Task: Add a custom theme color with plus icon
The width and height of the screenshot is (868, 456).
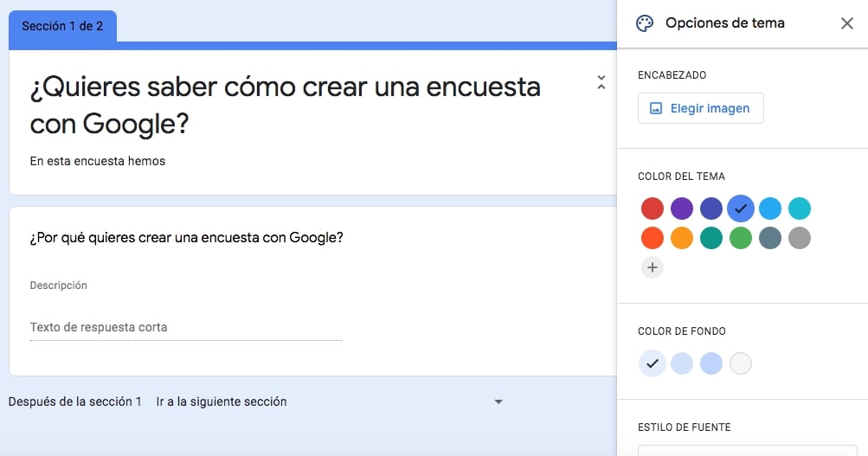Action: pyautogui.click(x=653, y=267)
